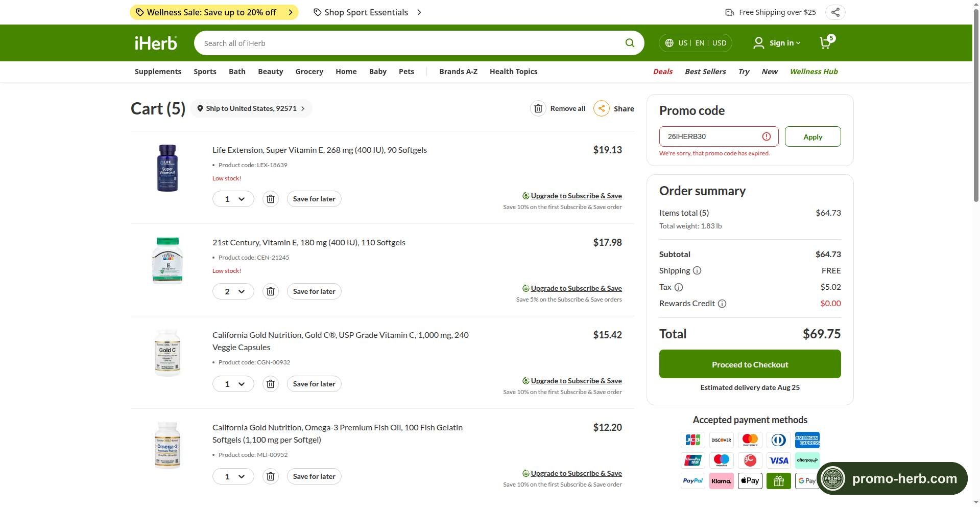The height and width of the screenshot is (507, 980).
Task: Delete 21st Century Vitamin E item
Action: pyautogui.click(x=271, y=291)
